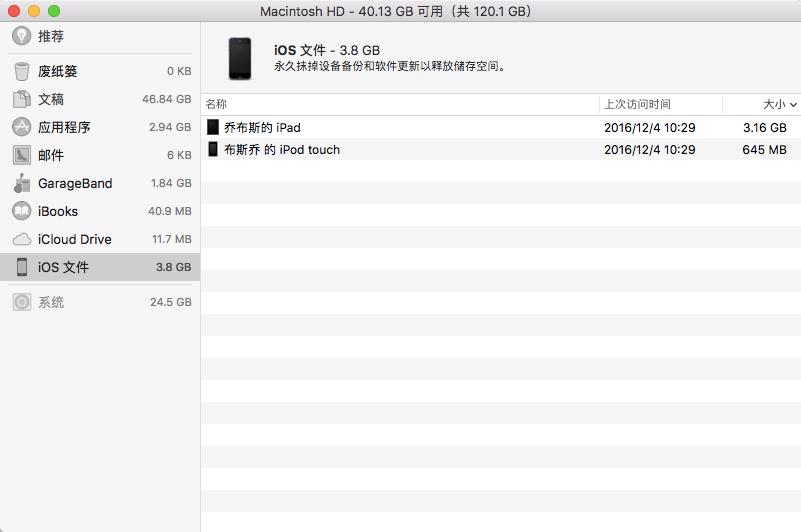This screenshot has height=532, width=801.
Task: Click the trash can 废纸篓 icon
Action: point(21,71)
